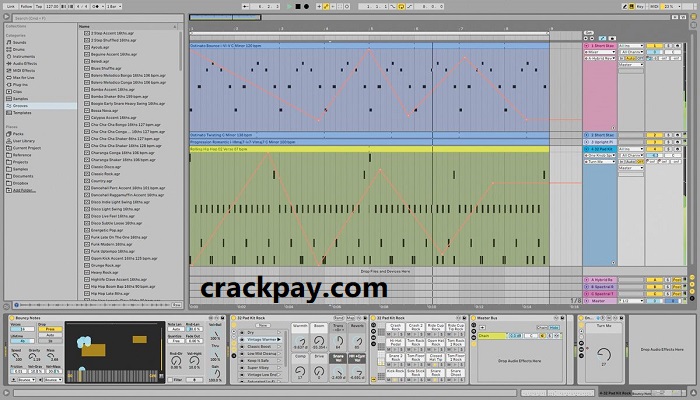
Task: Stop playback with the Stop button
Action: coord(298,6)
